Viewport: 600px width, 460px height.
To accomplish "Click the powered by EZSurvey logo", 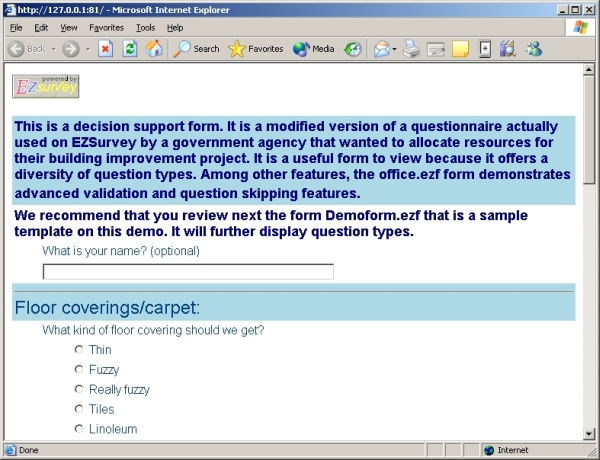I will pos(46,86).
